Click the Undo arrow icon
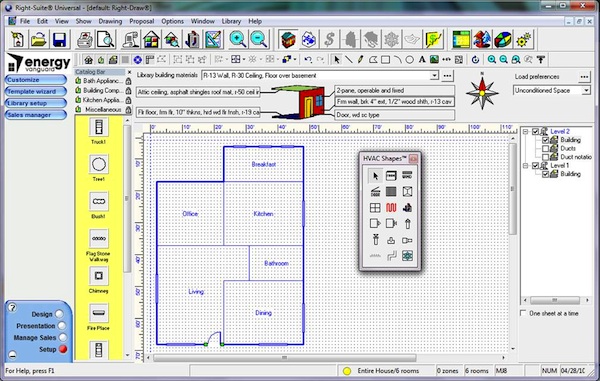 pyautogui.click(x=308, y=60)
